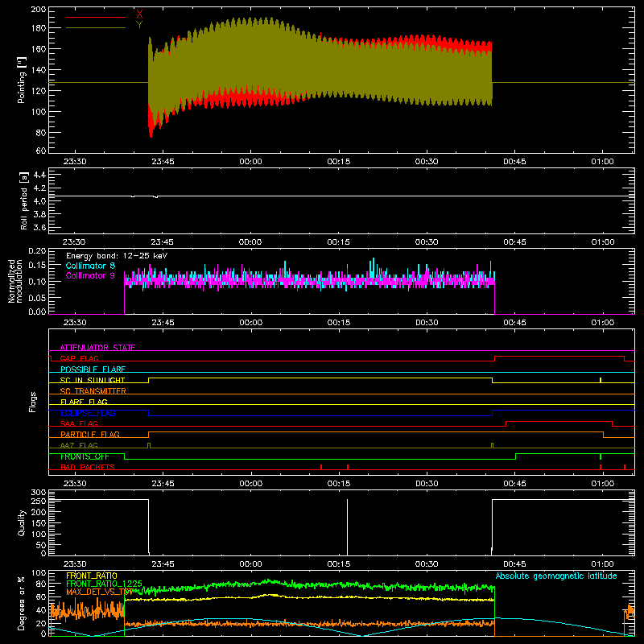This screenshot has height=644, width=644.
Task: Click the magenta 'Collimator 9' label
Action: point(90,275)
